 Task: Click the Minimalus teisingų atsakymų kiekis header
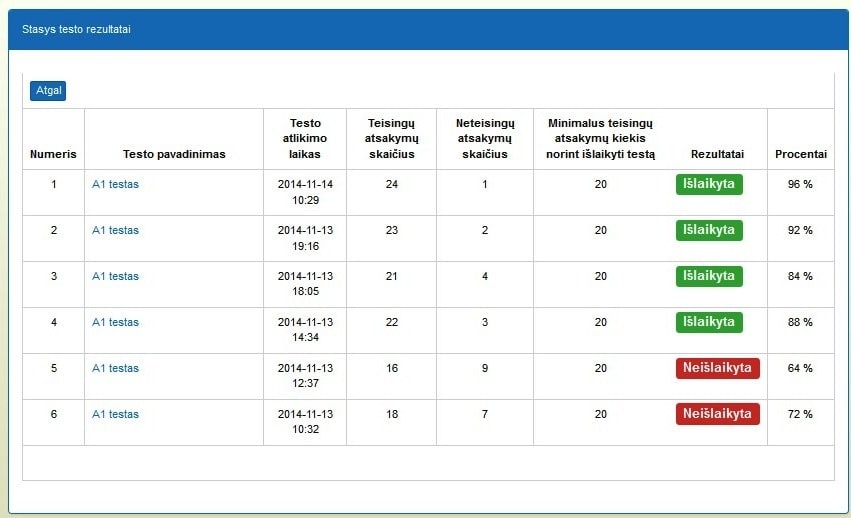(x=600, y=138)
